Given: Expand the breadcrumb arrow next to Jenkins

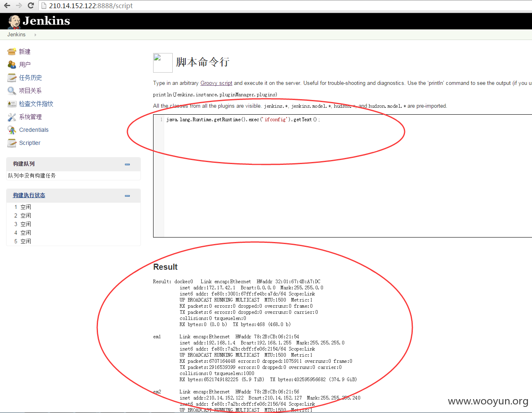Looking at the screenshot, I should pos(36,35).
